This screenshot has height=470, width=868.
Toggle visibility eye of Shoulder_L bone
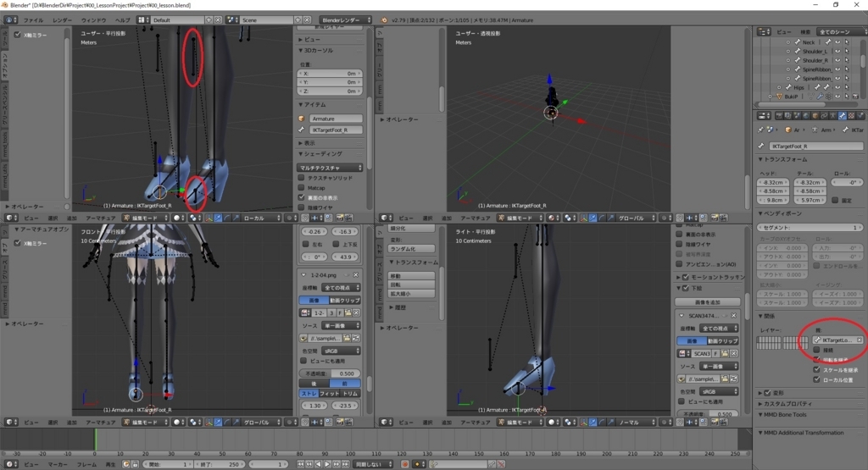point(837,52)
